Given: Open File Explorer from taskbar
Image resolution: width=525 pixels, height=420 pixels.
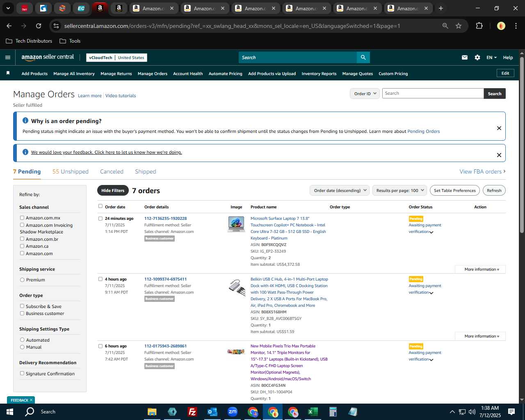Looking at the screenshot, I should 152,412.
